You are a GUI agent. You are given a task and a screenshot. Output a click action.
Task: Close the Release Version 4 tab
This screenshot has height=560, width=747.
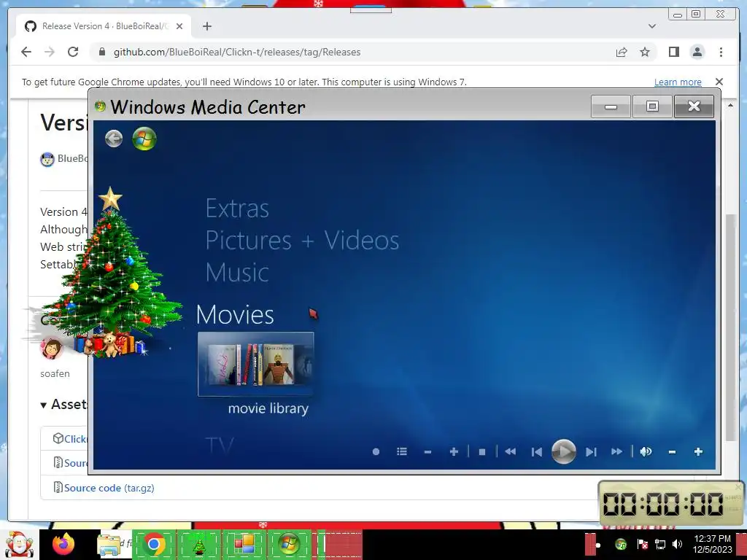click(x=179, y=26)
